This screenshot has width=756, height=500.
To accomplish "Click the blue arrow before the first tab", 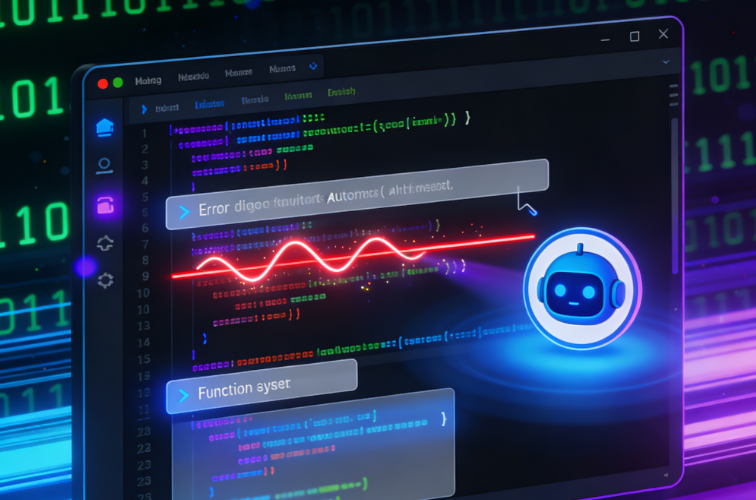I will coord(144,107).
